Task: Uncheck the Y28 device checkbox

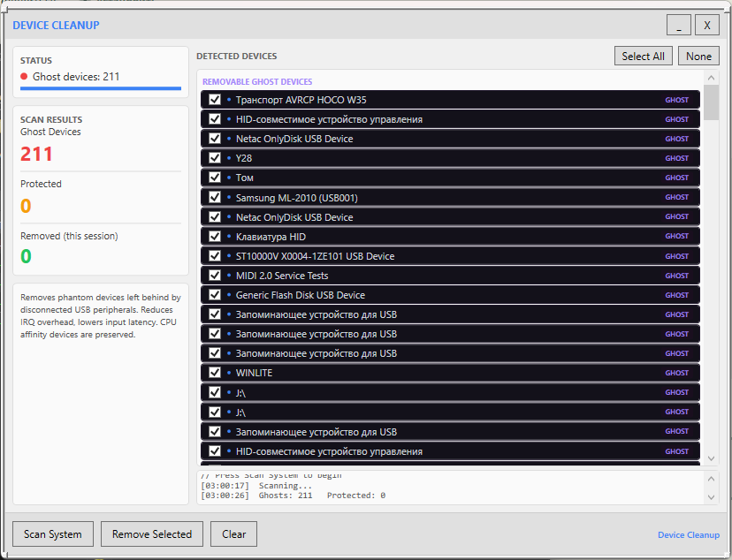Action: click(x=215, y=158)
